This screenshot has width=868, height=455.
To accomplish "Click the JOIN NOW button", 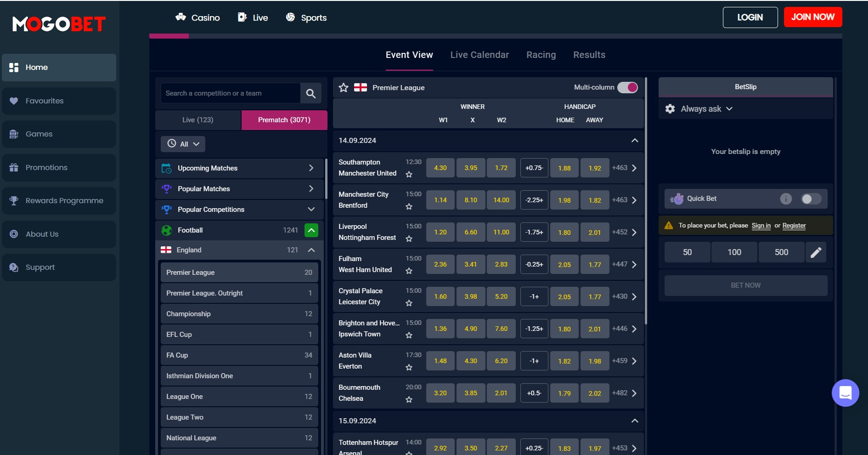I will 812,17.
